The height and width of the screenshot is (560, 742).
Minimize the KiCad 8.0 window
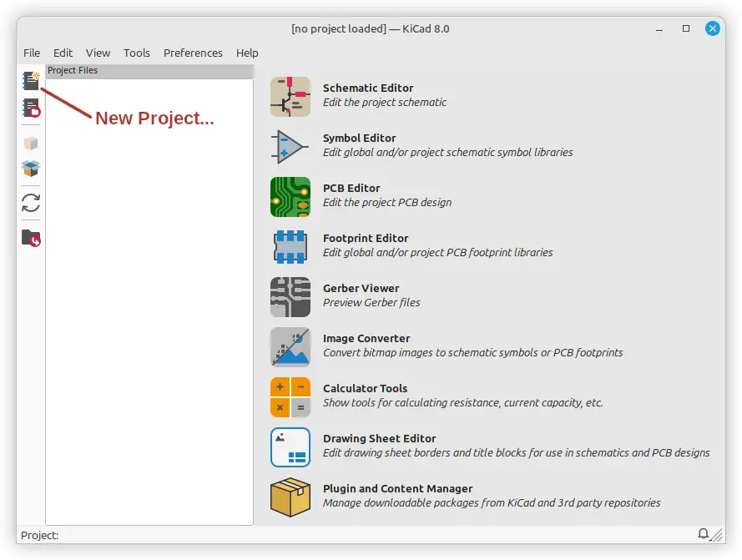(x=659, y=29)
